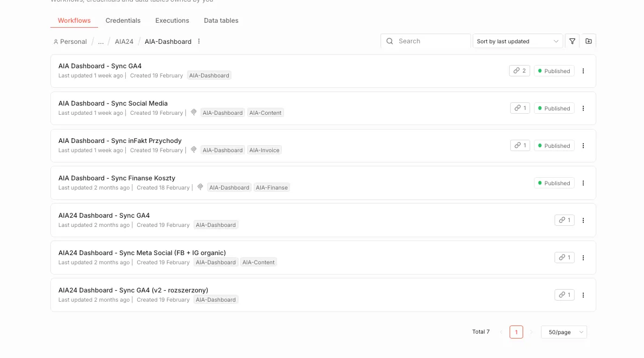Image resolution: width=644 pixels, height=358 pixels.
Task: Open workflow AIA Dashboard - Sync Social Media
Action: (x=113, y=103)
